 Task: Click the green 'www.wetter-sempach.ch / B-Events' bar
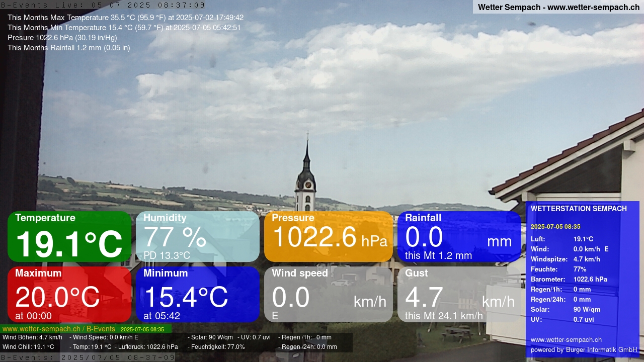coord(86,329)
